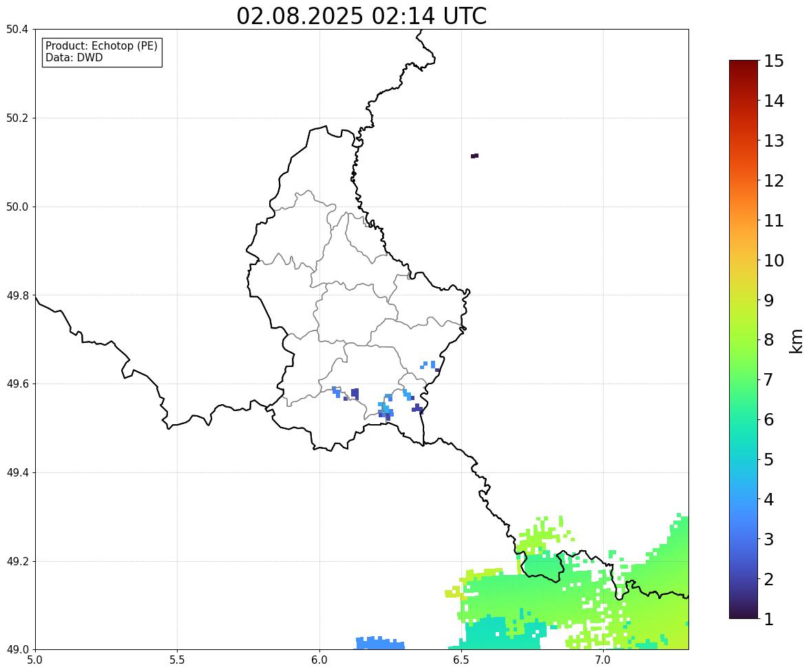Click the colorbar label 5
Image resolution: width=811 pixels, height=672 pixels.
point(769,459)
